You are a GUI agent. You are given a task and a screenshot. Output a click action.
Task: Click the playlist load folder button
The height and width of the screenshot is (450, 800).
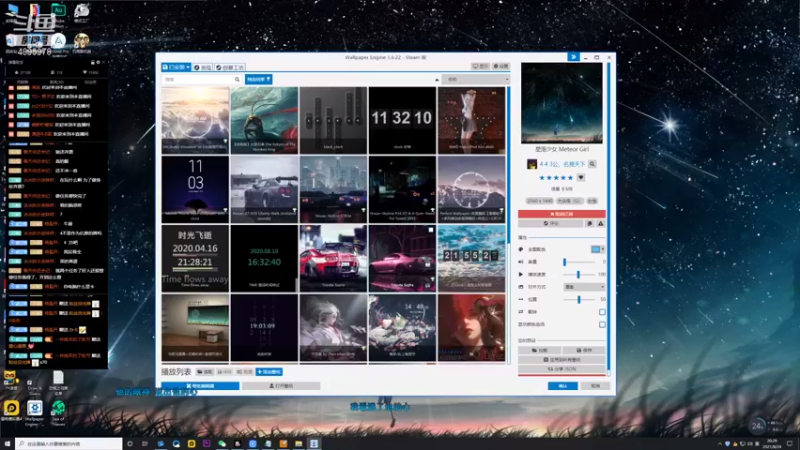tap(205, 372)
